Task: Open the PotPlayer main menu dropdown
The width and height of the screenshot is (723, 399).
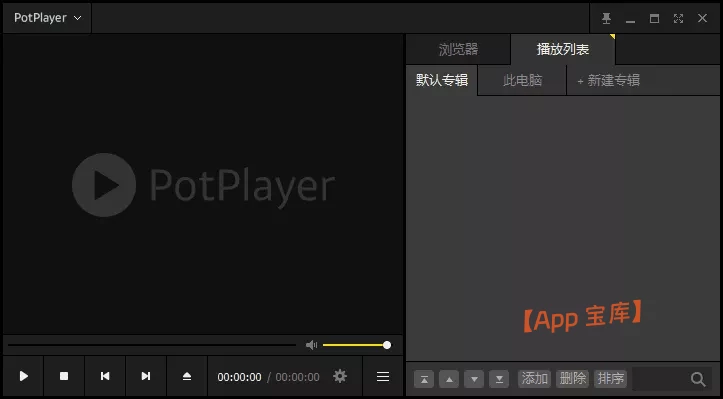Action: click(47, 18)
